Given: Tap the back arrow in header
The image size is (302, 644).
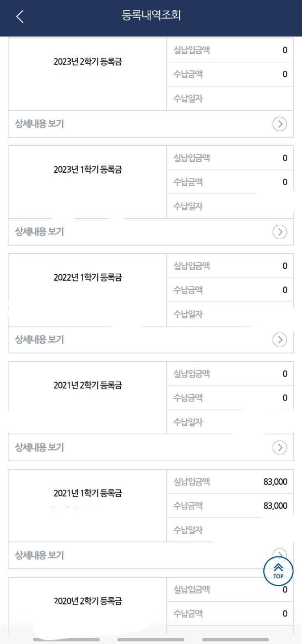Looking at the screenshot, I should (20, 17).
